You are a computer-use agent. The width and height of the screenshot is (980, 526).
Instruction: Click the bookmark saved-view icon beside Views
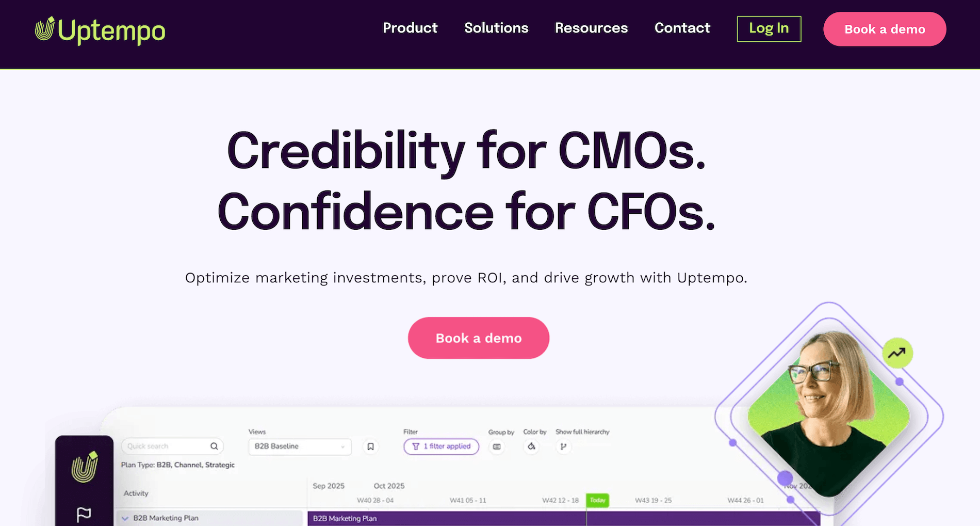pos(370,447)
